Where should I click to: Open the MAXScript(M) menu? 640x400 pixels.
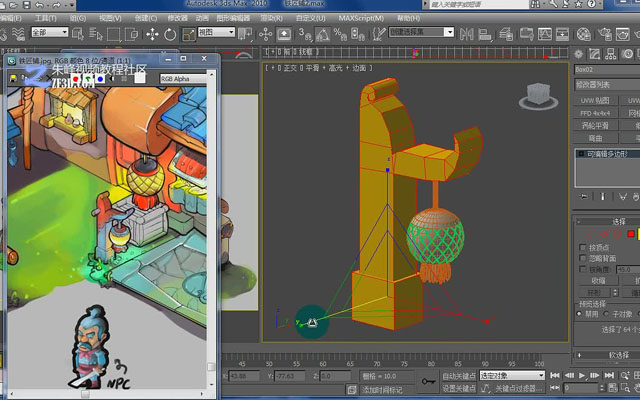(x=361, y=18)
